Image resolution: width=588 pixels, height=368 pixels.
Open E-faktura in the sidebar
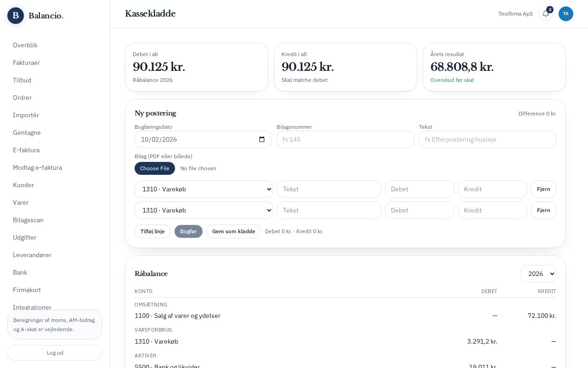click(55, 150)
